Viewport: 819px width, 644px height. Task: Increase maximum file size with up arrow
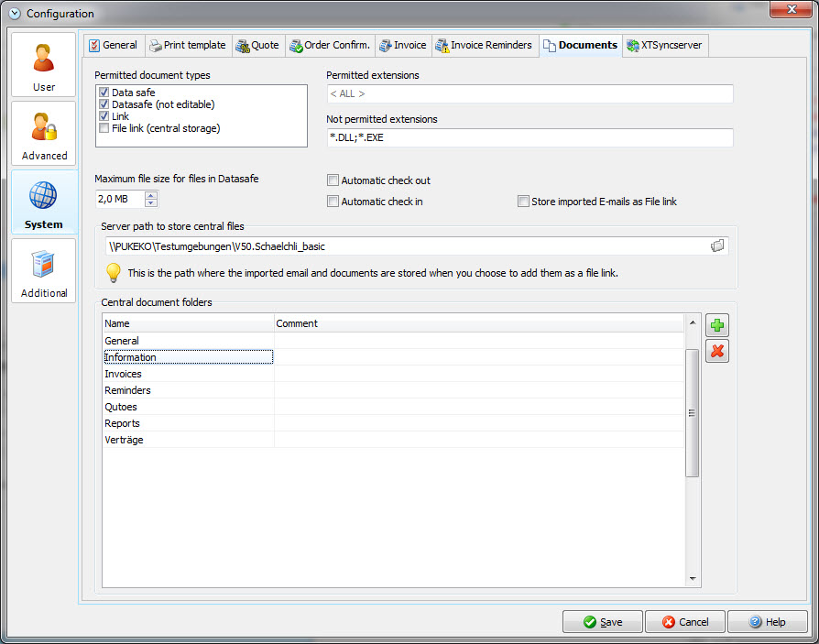[x=151, y=195]
